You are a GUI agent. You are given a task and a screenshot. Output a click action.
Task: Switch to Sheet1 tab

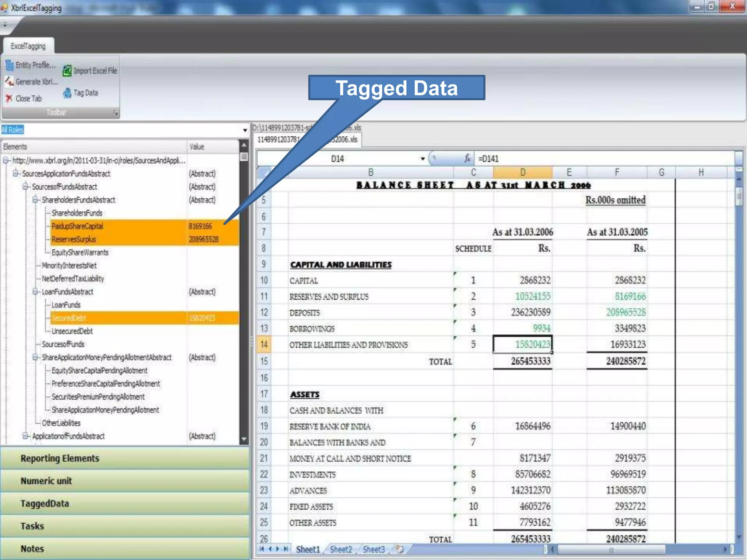point(308,549)
